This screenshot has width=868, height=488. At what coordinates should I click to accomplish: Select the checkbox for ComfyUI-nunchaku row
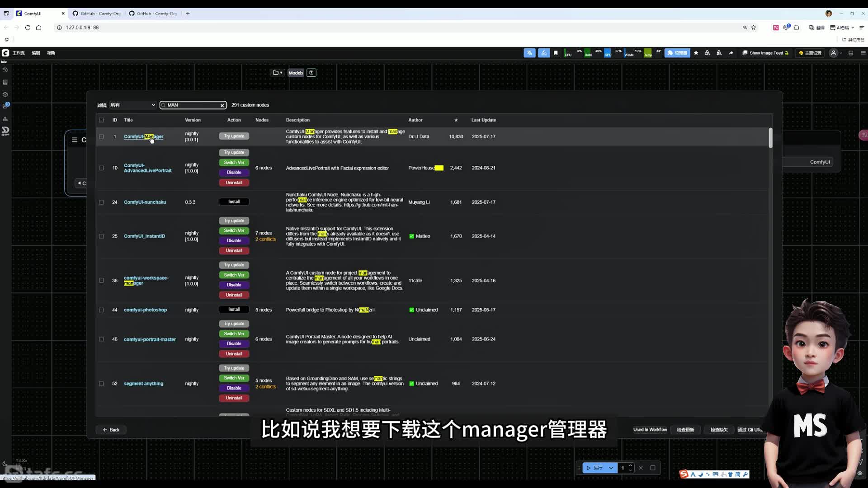pos(101,202)
